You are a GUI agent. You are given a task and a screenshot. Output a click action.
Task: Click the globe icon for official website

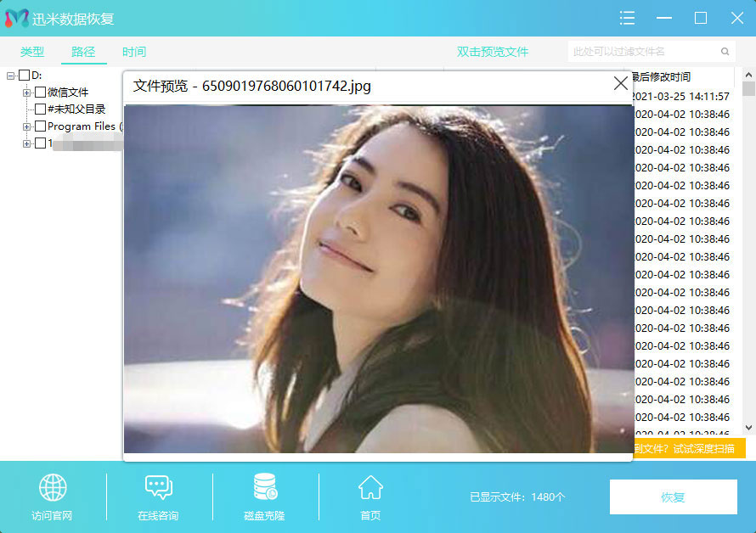coord(53,488)
